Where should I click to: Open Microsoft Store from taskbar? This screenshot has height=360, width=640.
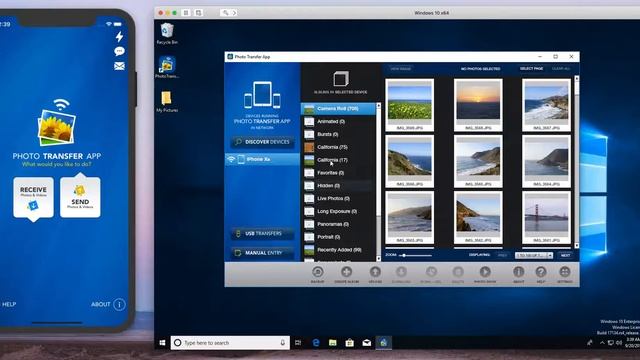pos(350,343)
